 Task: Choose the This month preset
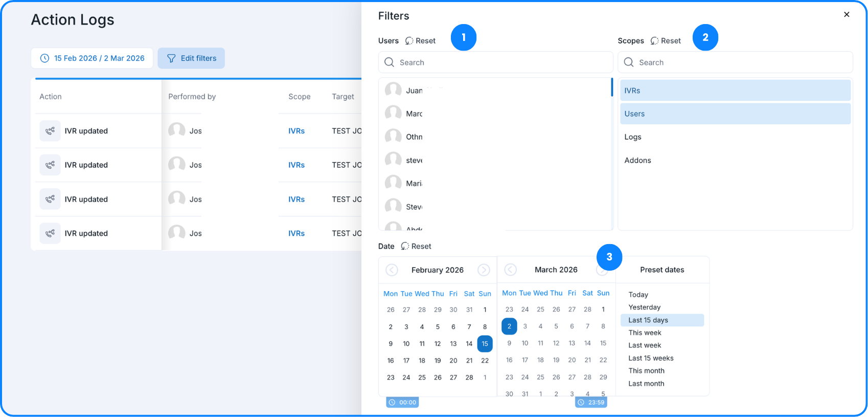pos(646,371)
